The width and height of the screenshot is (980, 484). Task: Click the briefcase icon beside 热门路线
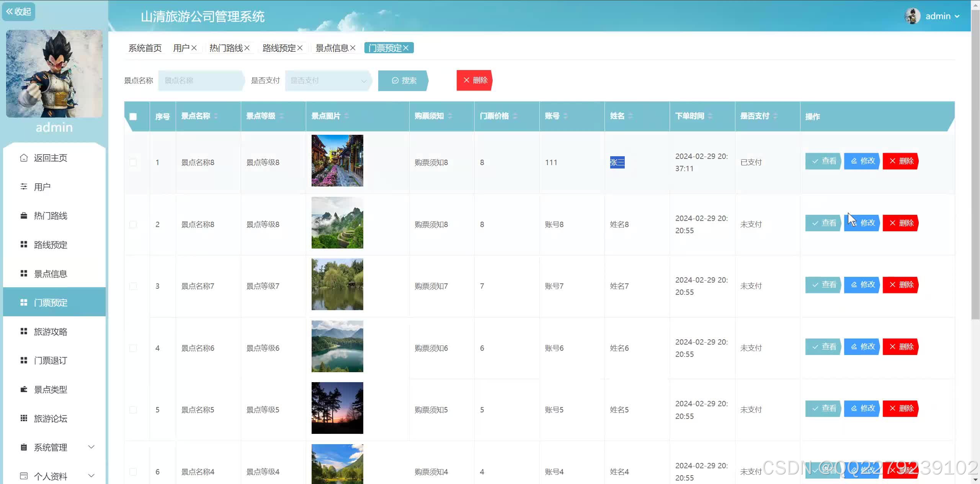(x=24, y=216)
